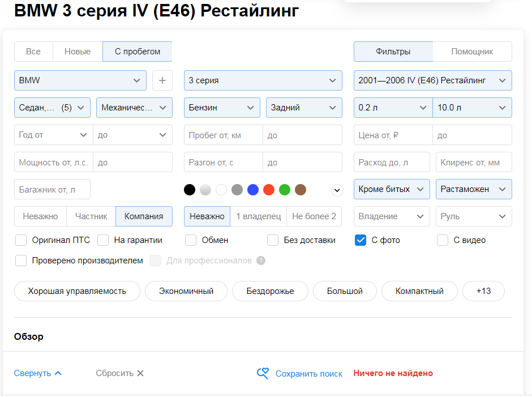Pick the black color swatch
Screen dimensions: 532x397
[190, 190]
